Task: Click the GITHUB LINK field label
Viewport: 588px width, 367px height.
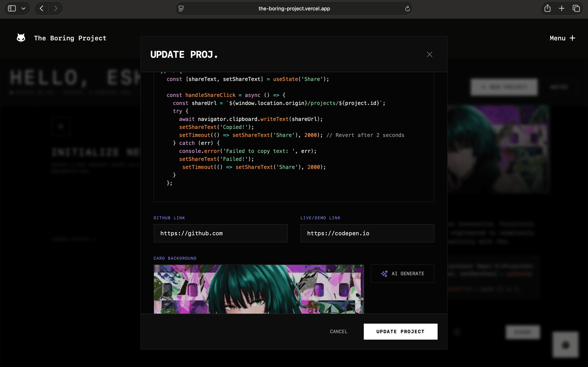Action: 169,218
